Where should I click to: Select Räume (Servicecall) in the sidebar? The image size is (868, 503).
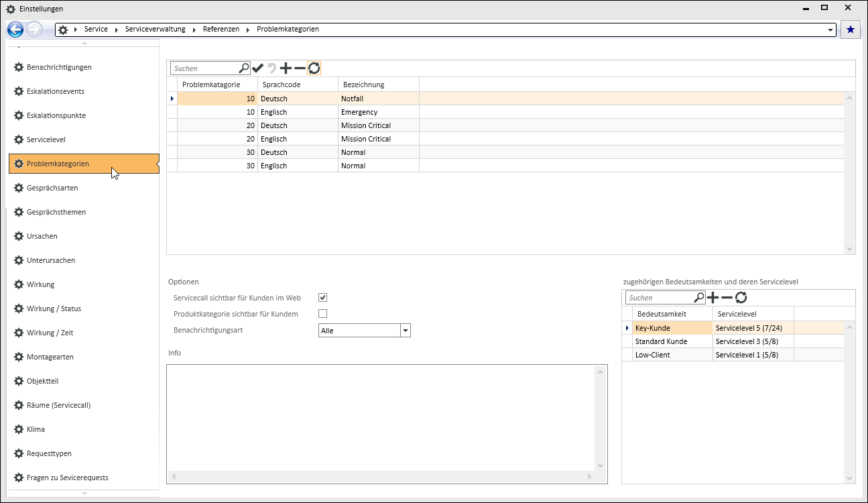83,405
